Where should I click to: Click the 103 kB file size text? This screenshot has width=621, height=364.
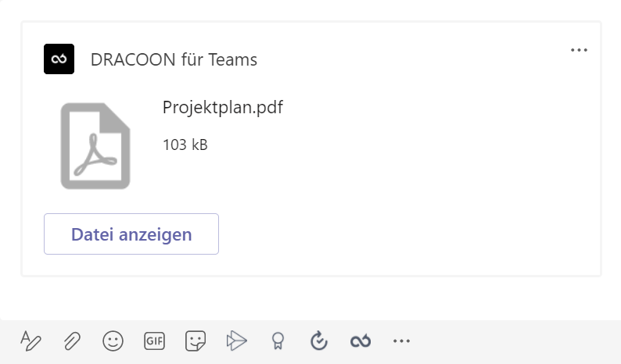click(x=185, y=145)
